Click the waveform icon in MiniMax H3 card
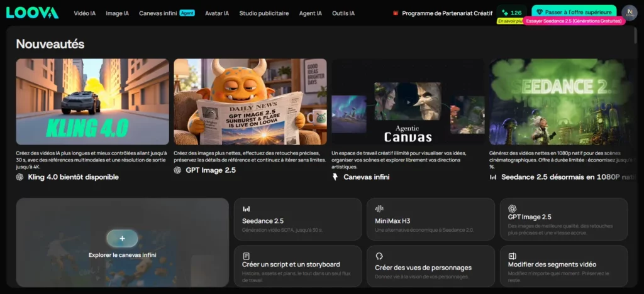644x294 pixels. tap(379, 209)
